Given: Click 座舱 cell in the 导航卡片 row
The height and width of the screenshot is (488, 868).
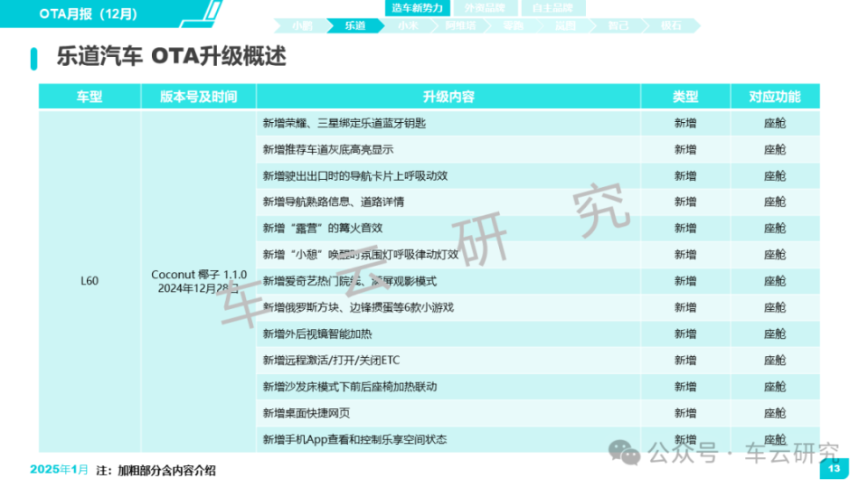Looking at the screenshot, I should click(775, 176).
